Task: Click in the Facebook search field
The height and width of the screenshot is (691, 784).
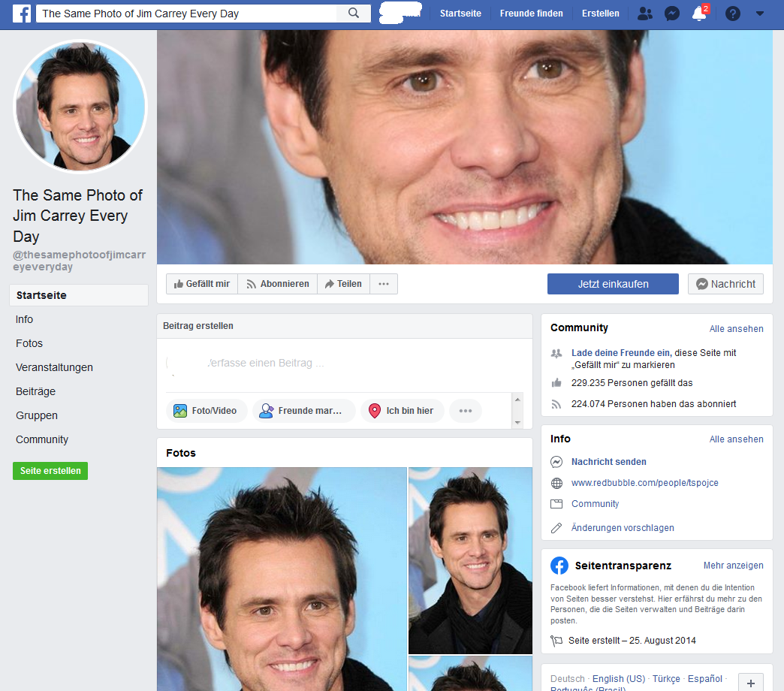Action: coord(186,14)
